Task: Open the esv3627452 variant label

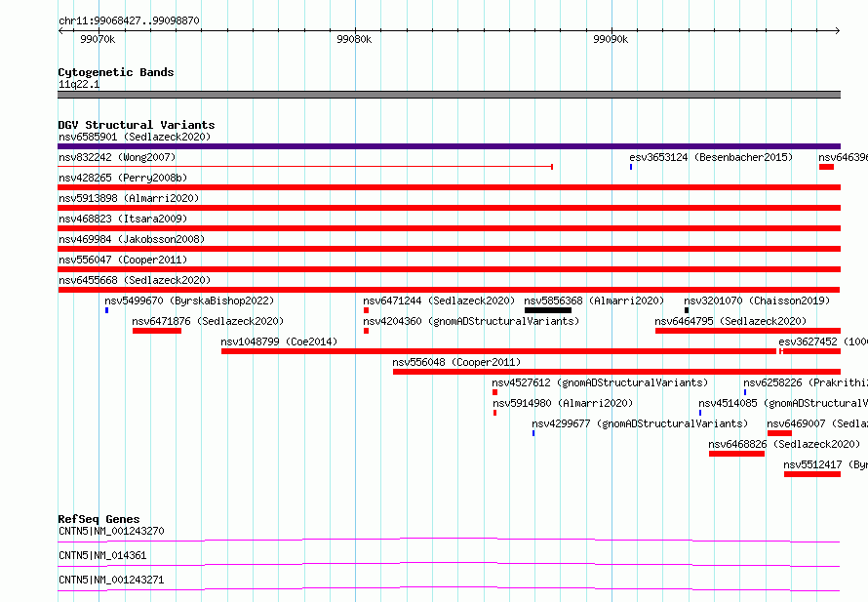Action: click(x=823, y=341)
